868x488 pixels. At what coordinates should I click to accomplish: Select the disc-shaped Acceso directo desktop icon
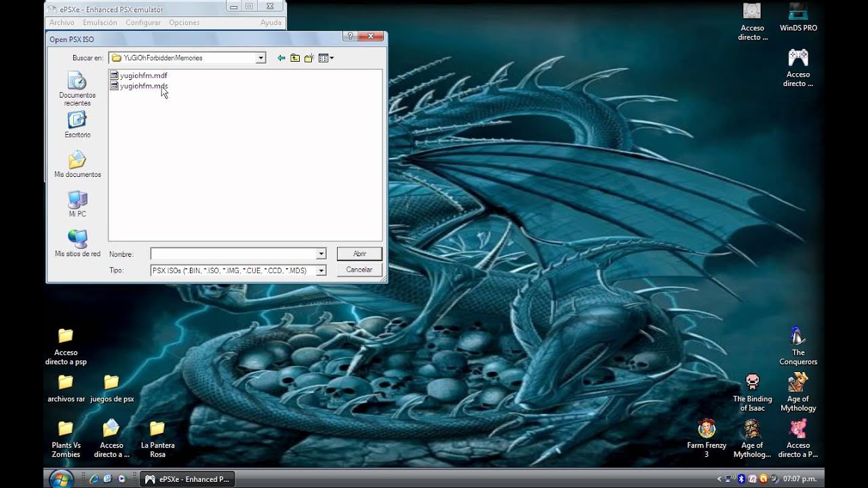pos(752,22)
